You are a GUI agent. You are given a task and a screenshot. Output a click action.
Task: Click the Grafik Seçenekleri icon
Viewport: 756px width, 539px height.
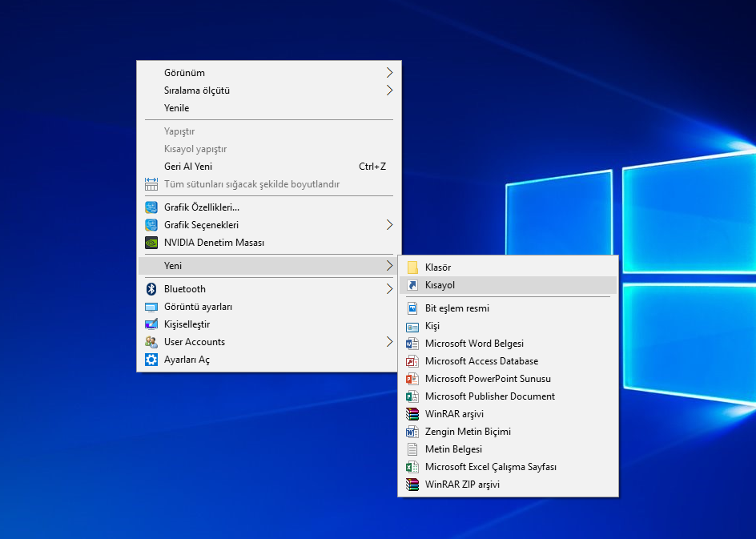coord(151,225)
